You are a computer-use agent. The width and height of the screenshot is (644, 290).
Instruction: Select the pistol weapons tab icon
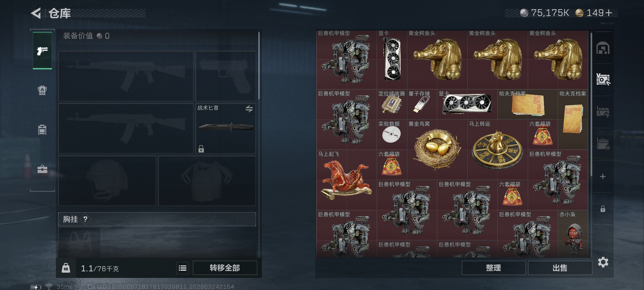pyautogui.click(x=42, y=50)
